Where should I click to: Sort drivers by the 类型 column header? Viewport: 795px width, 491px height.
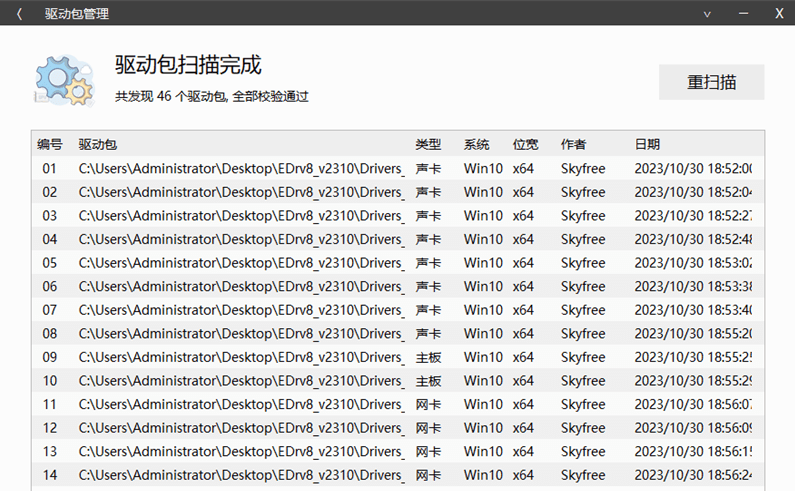428,144
